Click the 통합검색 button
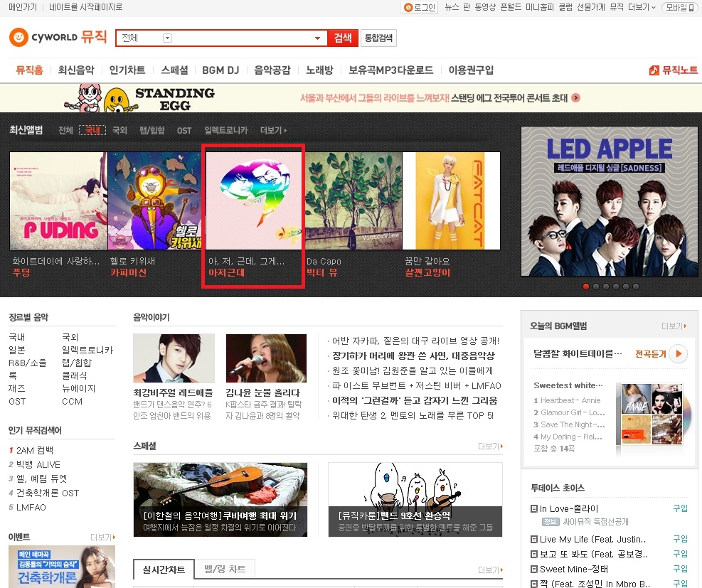702x588 pixels. (x=379, y=38)
